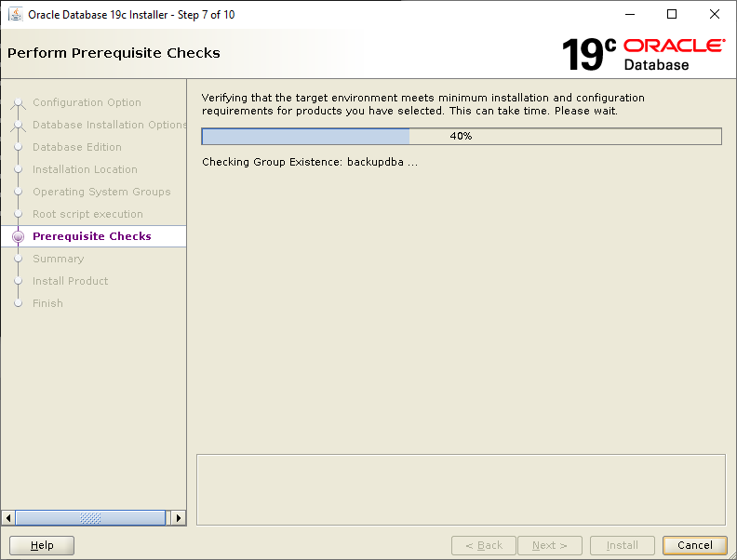The height and width of the screenshot is (560, 737).
Task: Select Finish step in sidebar
Action: tap(47, 303)
